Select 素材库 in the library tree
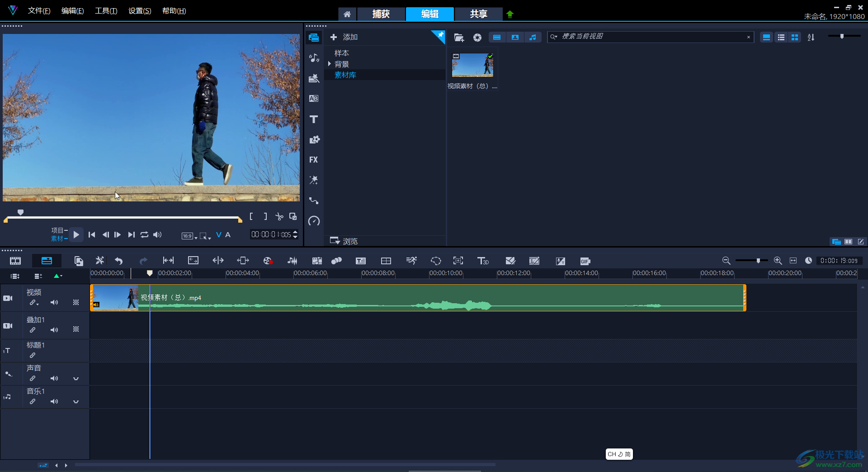Viewport: 868px width, 472px height. pos(345,75)
